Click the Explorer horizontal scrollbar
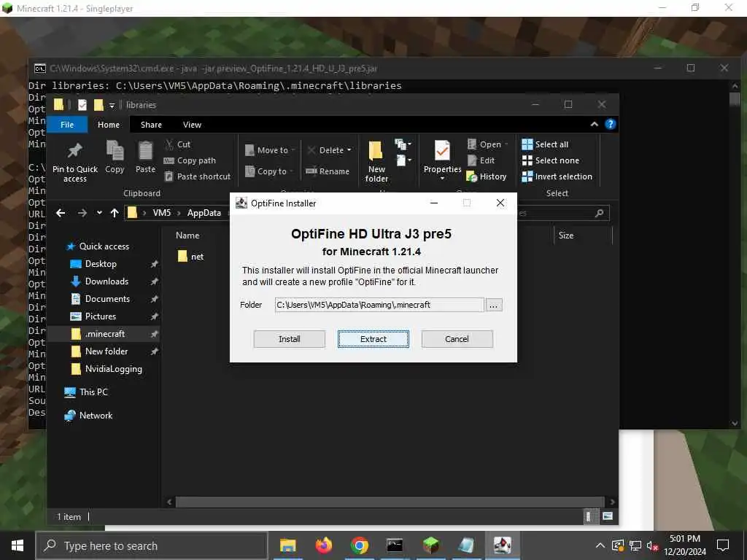Screen dimensions: 747x560 [390, 502]
